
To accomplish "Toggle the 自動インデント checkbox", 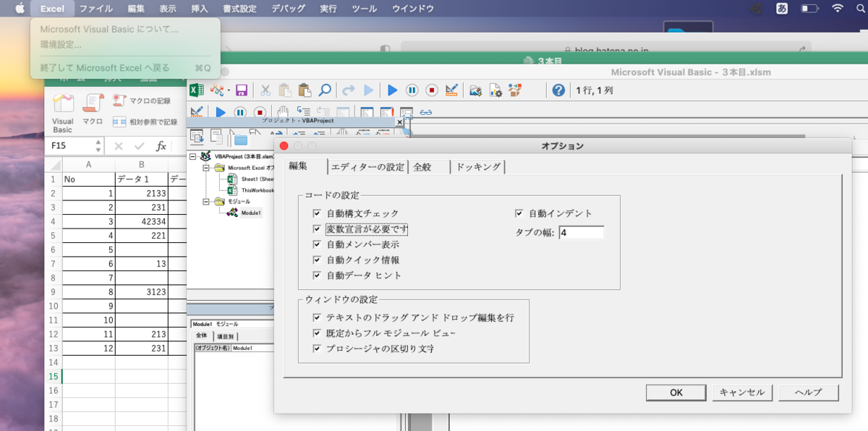I will (x=519, y=212).
